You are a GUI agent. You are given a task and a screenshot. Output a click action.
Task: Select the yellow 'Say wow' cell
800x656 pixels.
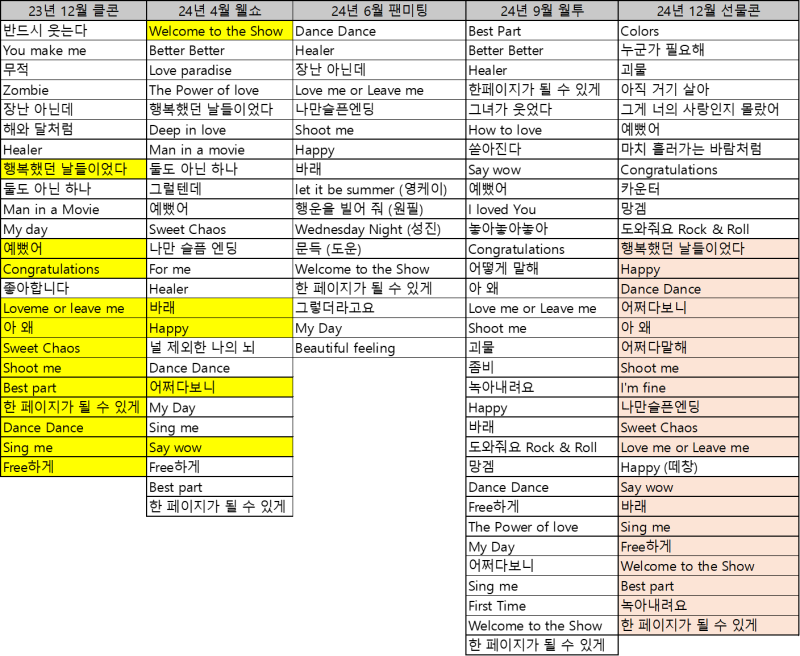tap(219, 447)
